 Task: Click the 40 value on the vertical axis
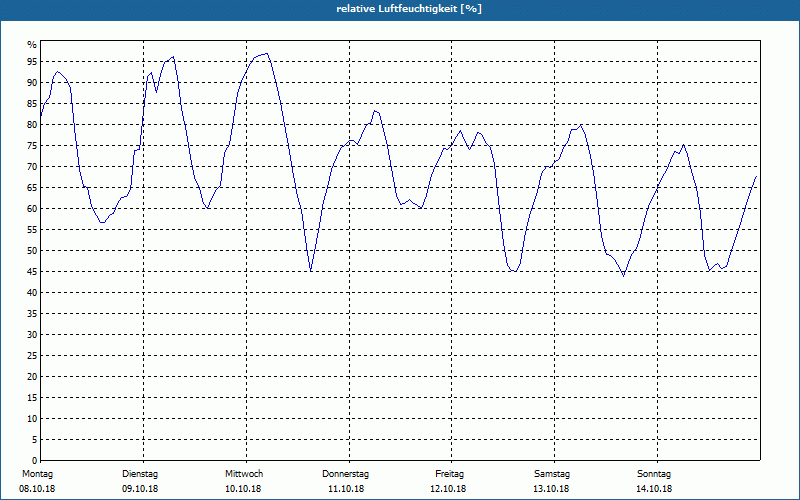click(32, 292)
